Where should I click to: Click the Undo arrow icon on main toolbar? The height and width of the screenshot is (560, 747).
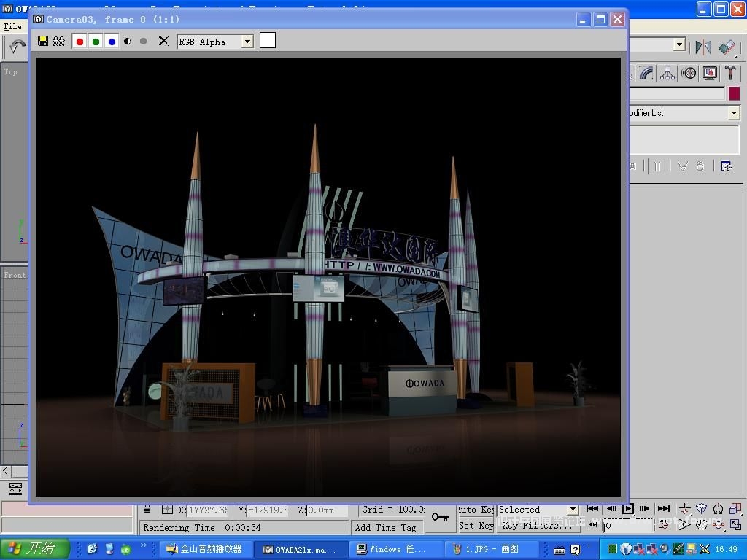18,47
